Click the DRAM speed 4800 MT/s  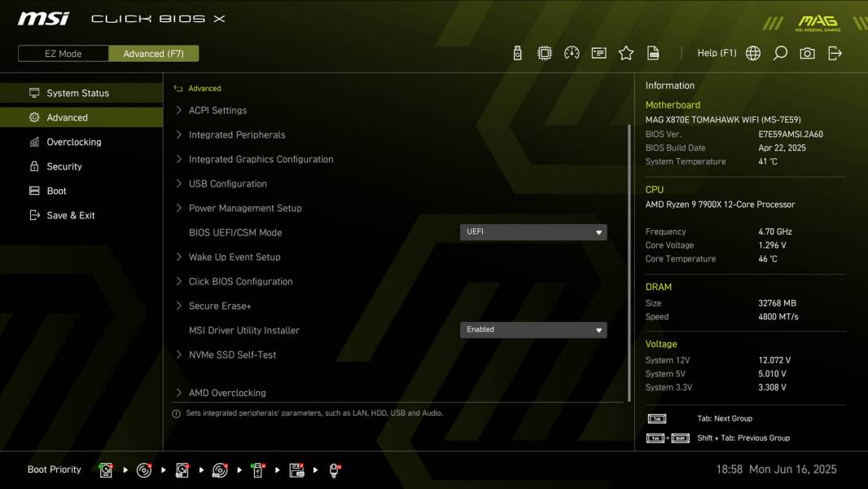tap(778, 317)
